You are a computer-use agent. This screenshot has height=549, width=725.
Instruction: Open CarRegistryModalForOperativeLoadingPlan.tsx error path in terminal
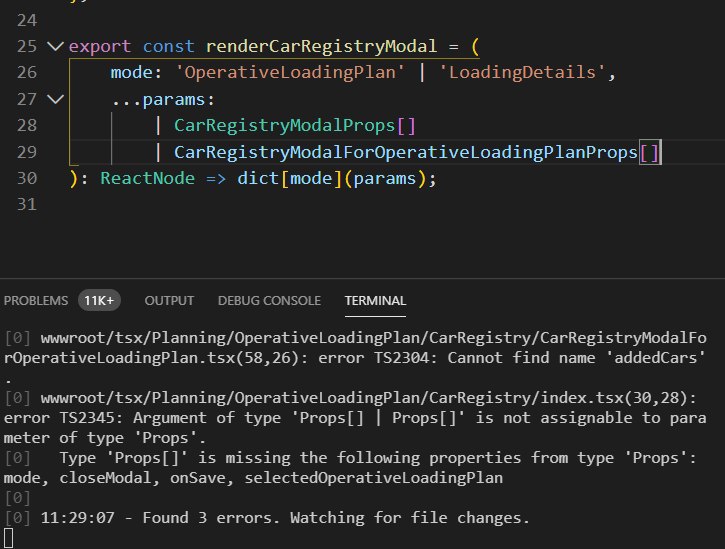(x=355, y=348)
